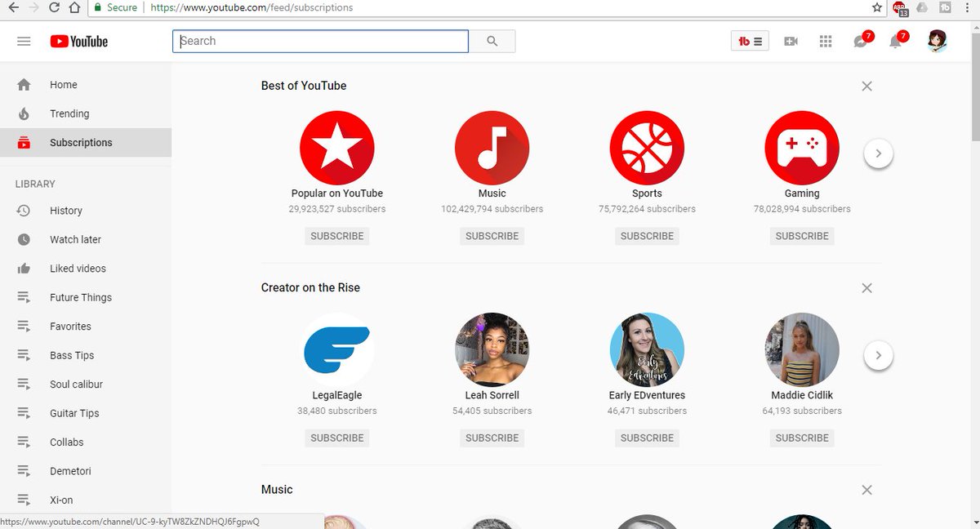Open the Collabs playlist

point(86,442)
